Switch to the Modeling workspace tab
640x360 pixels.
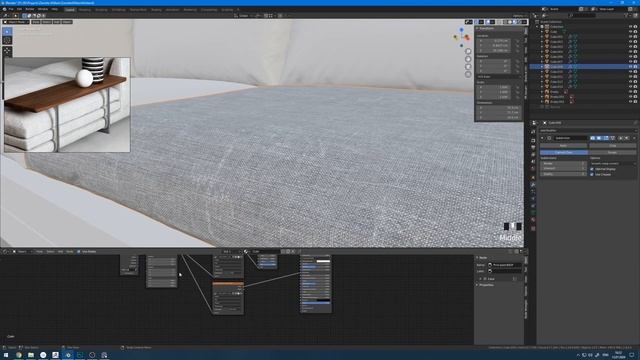tap(85, 9)
